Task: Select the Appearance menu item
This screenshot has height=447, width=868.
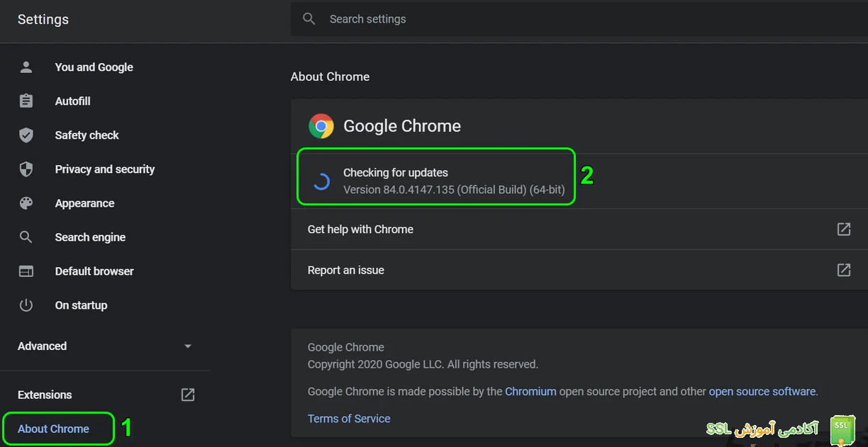Action: point(85,203)
